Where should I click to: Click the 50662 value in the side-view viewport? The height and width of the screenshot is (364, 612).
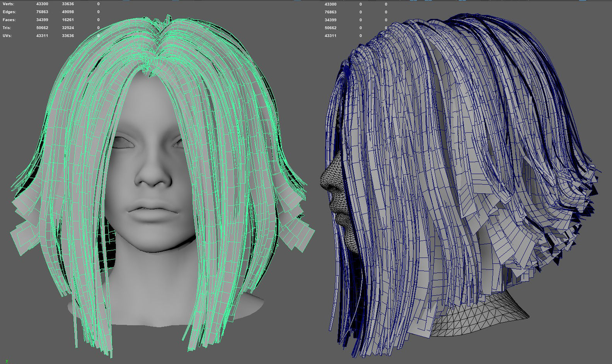[x=331, y=28]
